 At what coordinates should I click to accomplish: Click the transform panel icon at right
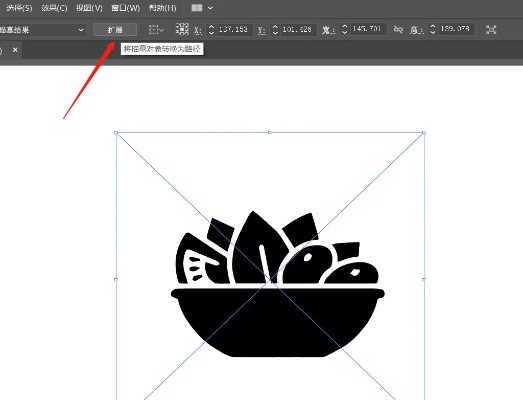[491, 30]
